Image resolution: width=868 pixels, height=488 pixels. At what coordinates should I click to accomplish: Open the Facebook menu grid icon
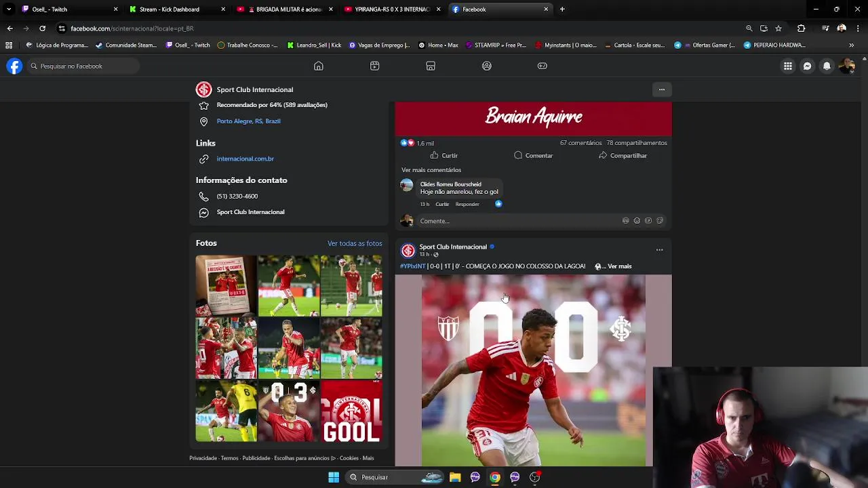click(788, 66)
